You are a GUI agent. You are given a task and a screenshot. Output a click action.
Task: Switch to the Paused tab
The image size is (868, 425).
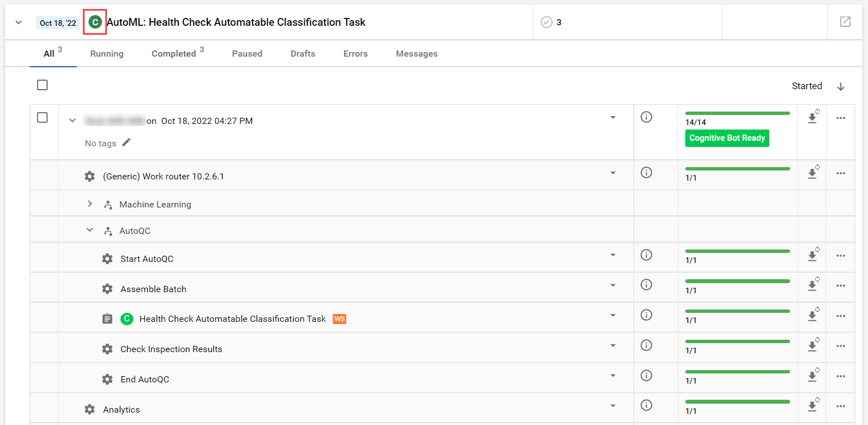tap(247, 54)
